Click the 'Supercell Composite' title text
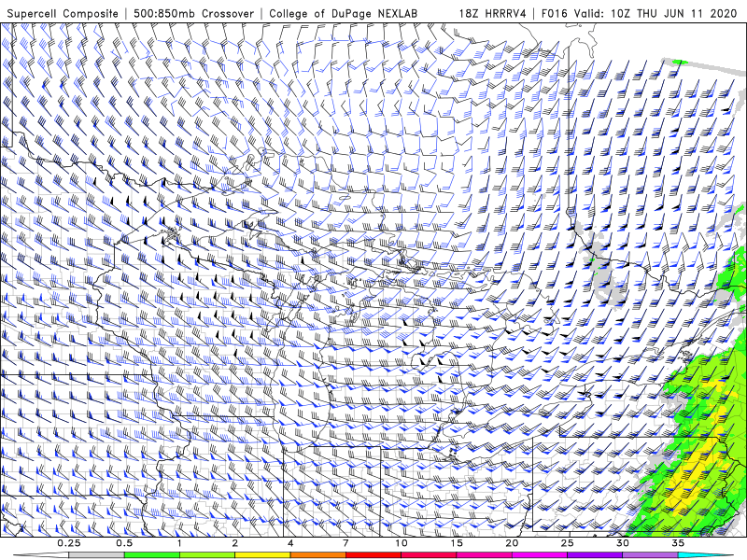 click(x=63, y=13)
